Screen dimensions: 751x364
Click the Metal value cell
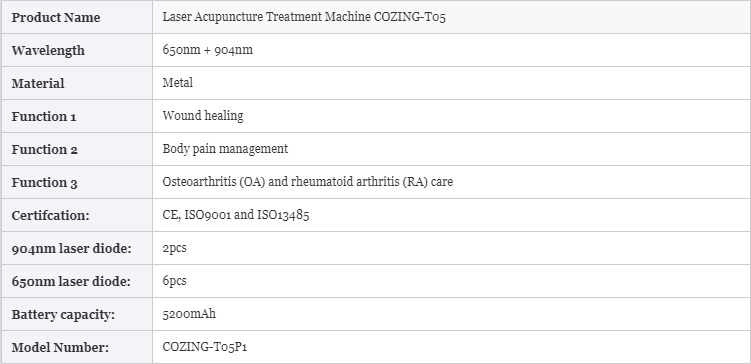click(451, 83)
